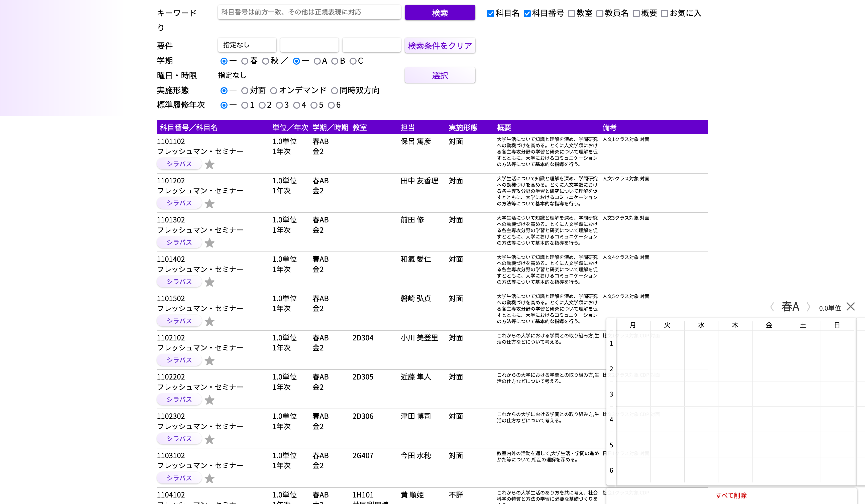Select standard year 3 radio
Viewport: 865px width, 504px height.
coord(279,105)
